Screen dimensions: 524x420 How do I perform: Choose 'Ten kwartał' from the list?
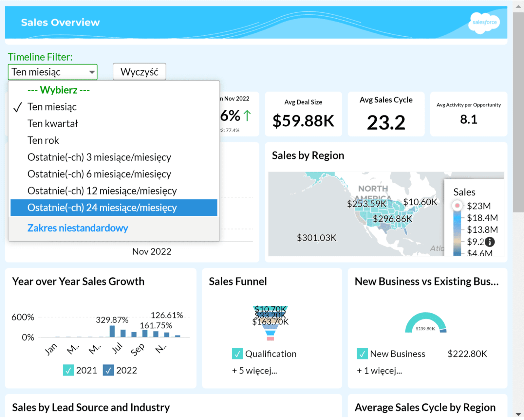click(53, 124)
